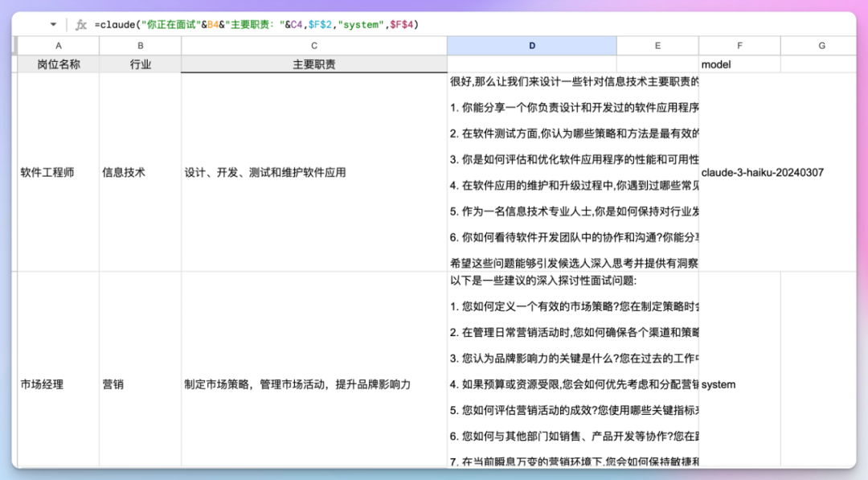Click the 软件工程师 cell

click(58, 172)
